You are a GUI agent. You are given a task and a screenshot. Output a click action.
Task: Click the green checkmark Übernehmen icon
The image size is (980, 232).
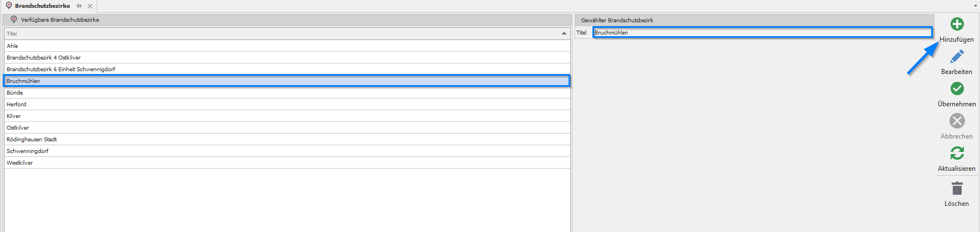pyautogui.click(x=957, y=88)
